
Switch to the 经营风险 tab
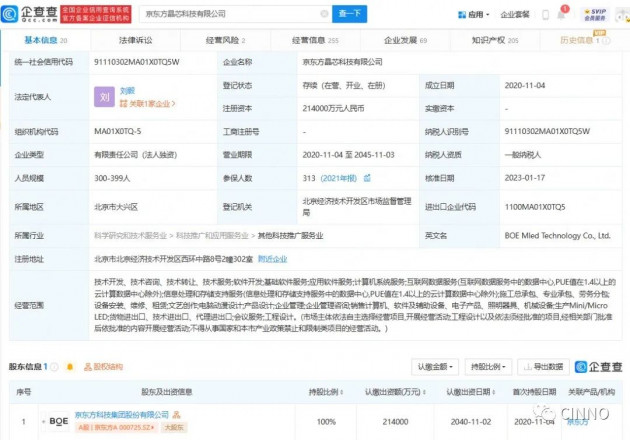[225, 40]
